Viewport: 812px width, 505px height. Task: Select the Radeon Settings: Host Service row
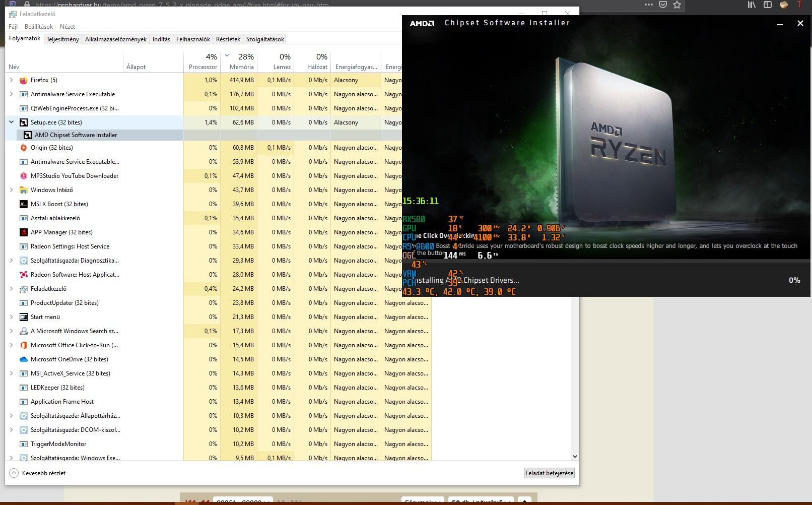point(204,246)
